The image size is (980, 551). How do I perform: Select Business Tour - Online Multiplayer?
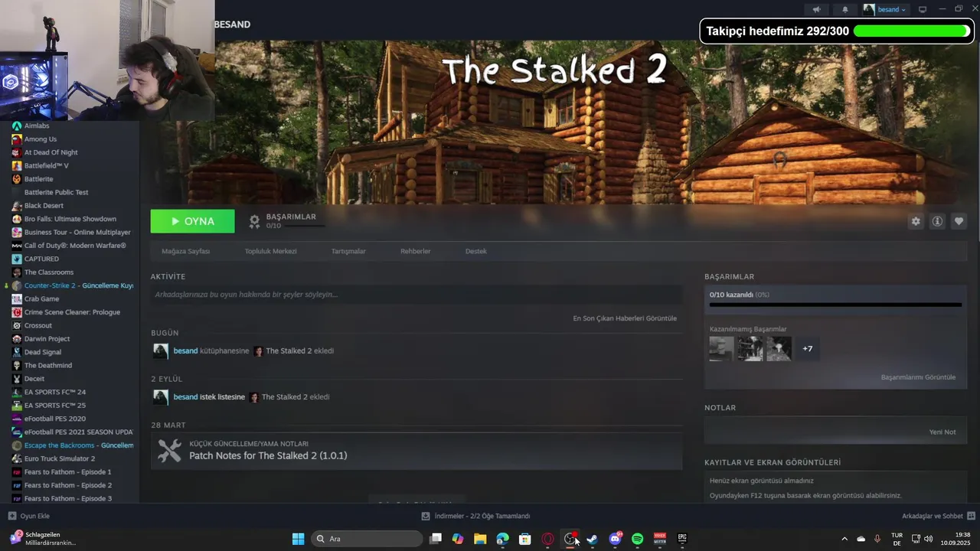click(77, 232)
